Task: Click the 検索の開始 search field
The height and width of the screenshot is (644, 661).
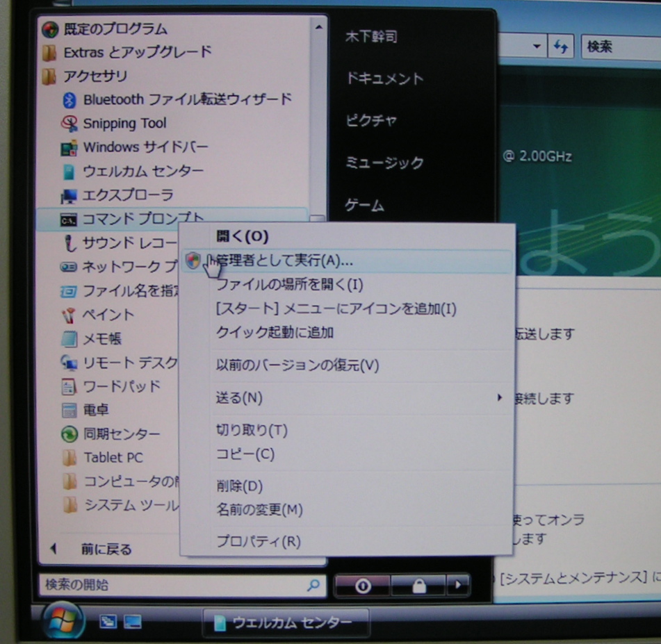Action: tap(182, 585)
